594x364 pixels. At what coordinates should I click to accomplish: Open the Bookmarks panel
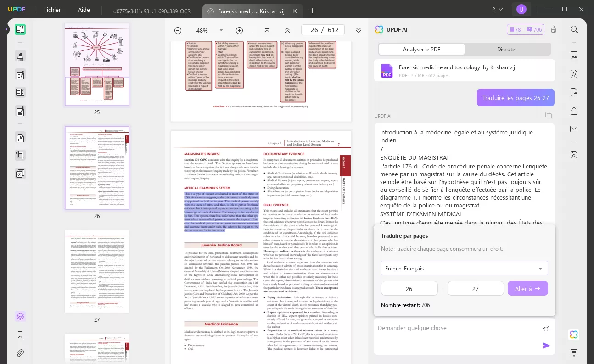[20, 335]
